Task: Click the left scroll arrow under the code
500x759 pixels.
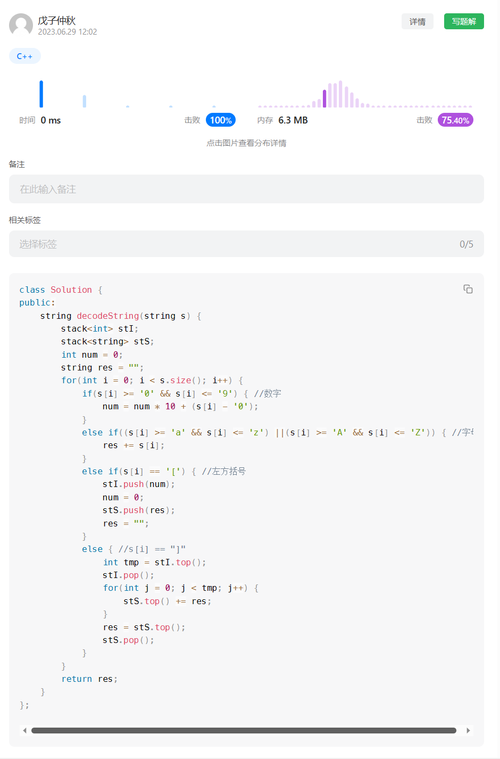Action: click(x=25, y=730)
